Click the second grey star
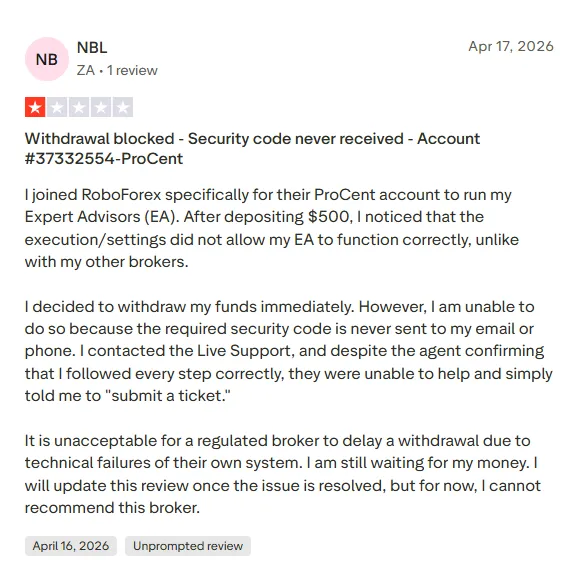 point(57,107)
